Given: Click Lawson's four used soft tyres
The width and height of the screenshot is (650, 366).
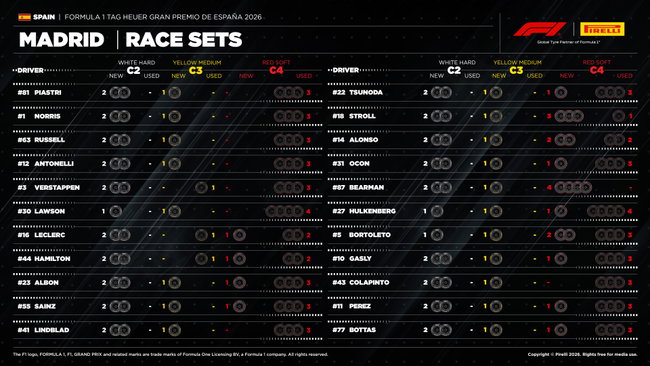Looking at the screenshot, I should [285, 211].
